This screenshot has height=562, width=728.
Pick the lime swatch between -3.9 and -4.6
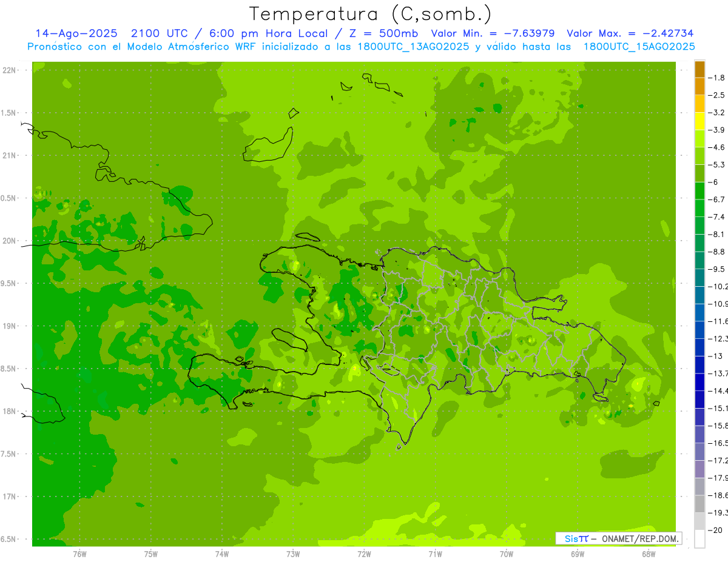699,139
